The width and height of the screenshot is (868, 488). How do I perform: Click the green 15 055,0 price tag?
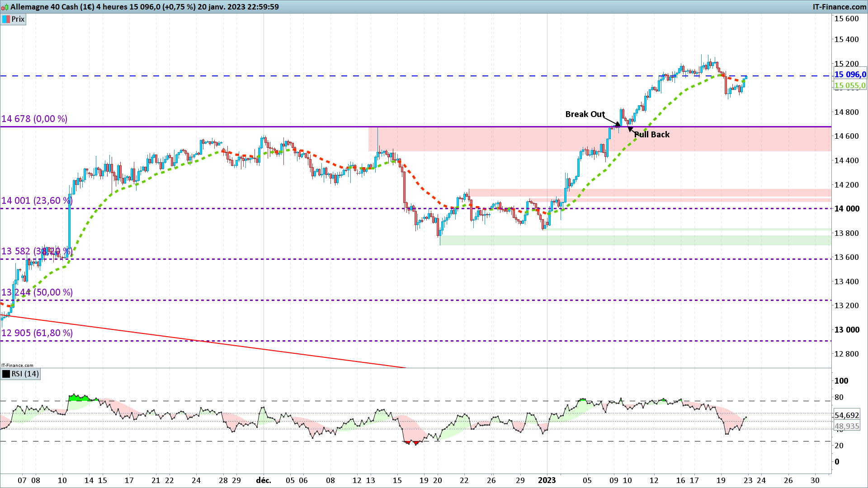(x=850, y=85)
